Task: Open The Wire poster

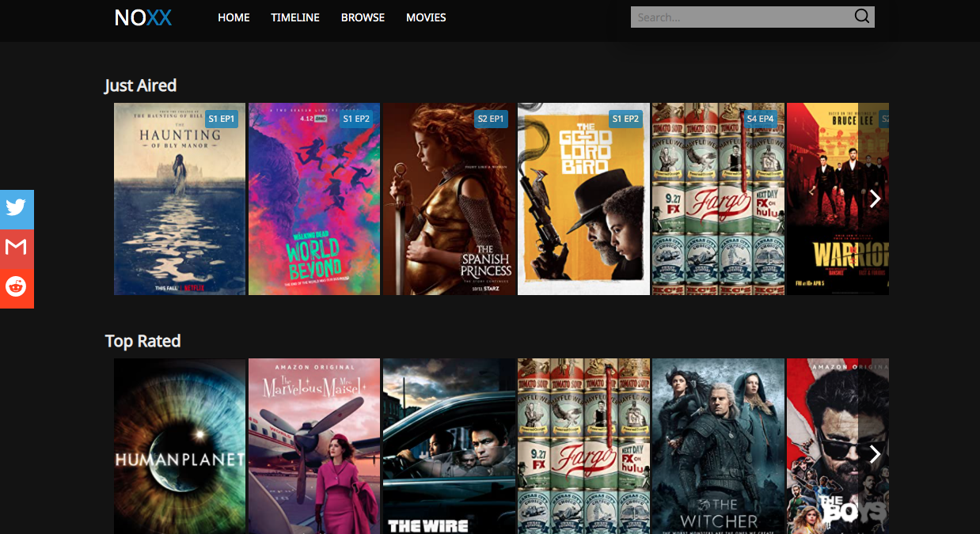Action: tap(449, 446)
